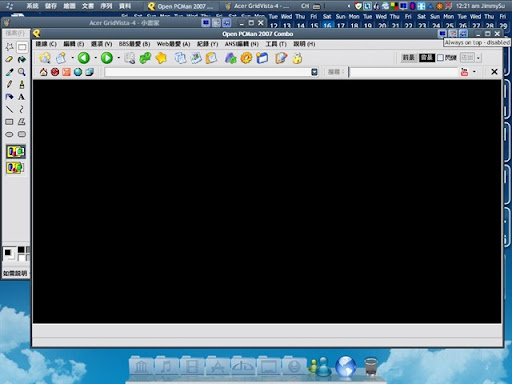Open the address bar dropdown
The height and width of the screenshot is (384, 512).
[x=314, y=72]
